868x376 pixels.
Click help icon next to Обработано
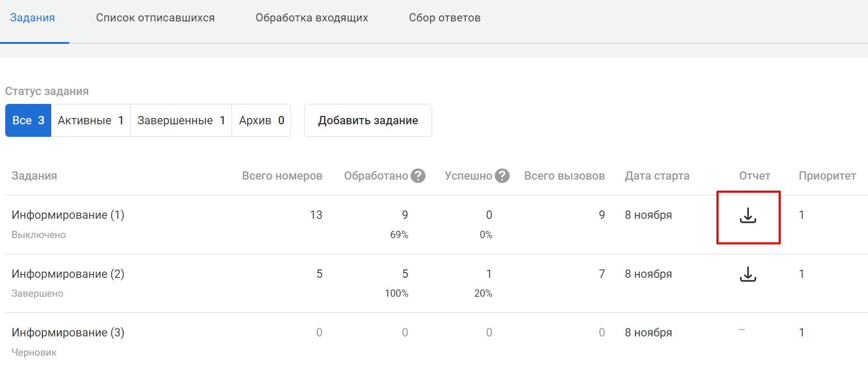[x=418, y=176]
